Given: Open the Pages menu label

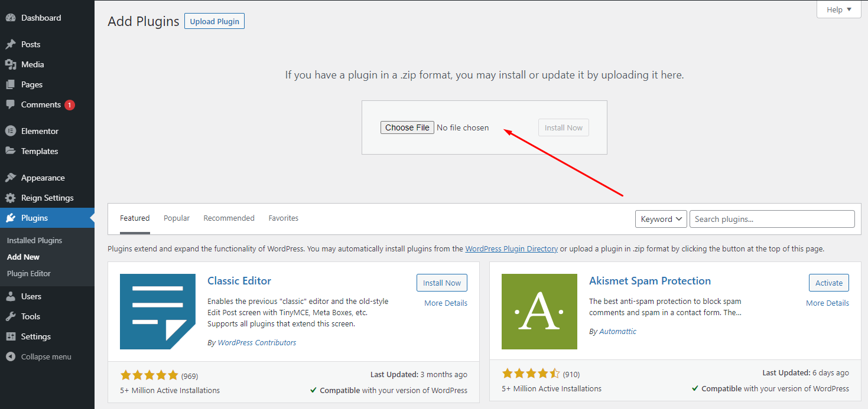Looking at the screenshot, I should coord(32,84).
